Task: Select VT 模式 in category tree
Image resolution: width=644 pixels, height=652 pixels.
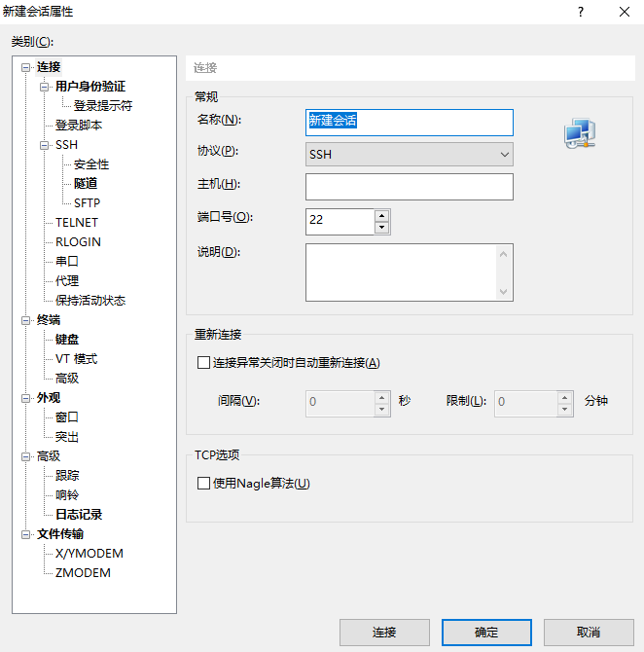Action: pos(76,359)
